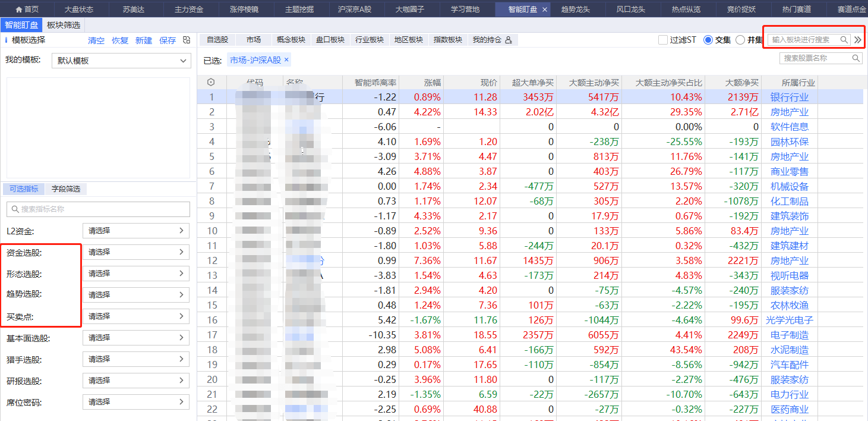Open the 我的模板 dropdown

pyautogui.click(x=121, y=61)
